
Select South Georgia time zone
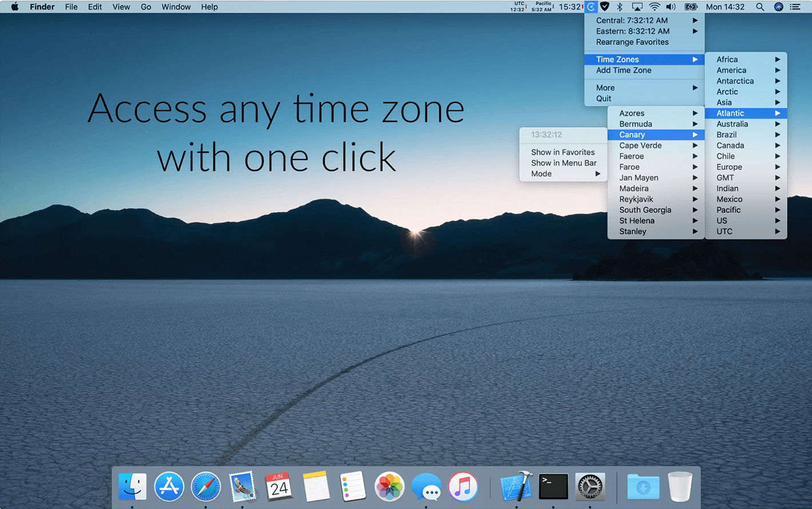[x=656, y=210]
